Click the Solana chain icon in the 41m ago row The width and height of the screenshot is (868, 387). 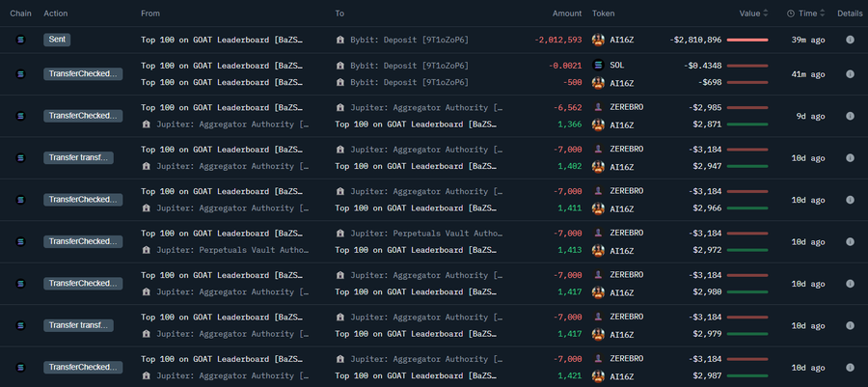[x=20, y=74]
